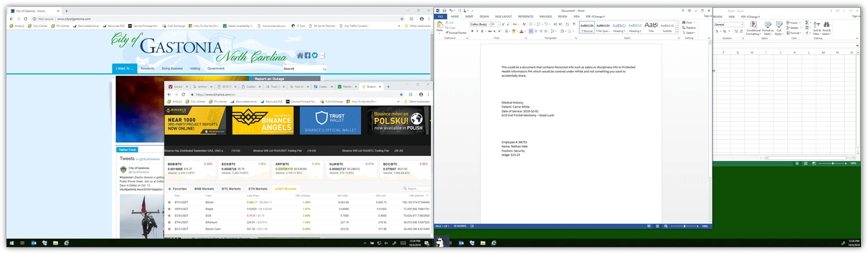
Task: Click the Shading paint bucket in Word
Action: 562,31
